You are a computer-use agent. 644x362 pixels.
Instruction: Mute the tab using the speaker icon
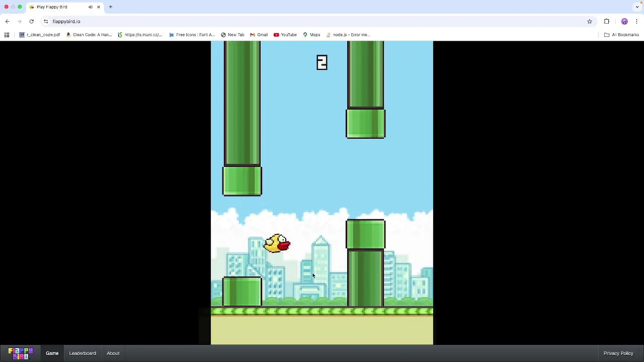point(91,7)
